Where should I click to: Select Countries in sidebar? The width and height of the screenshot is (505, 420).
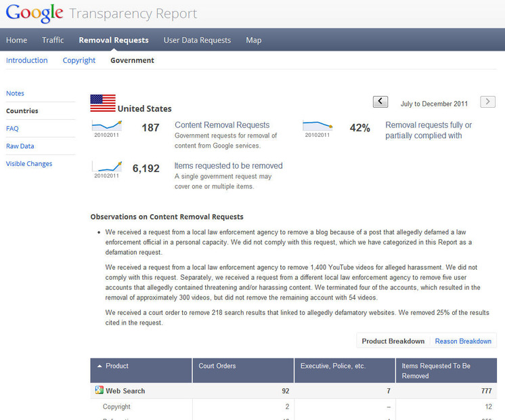tap(22, 111)
